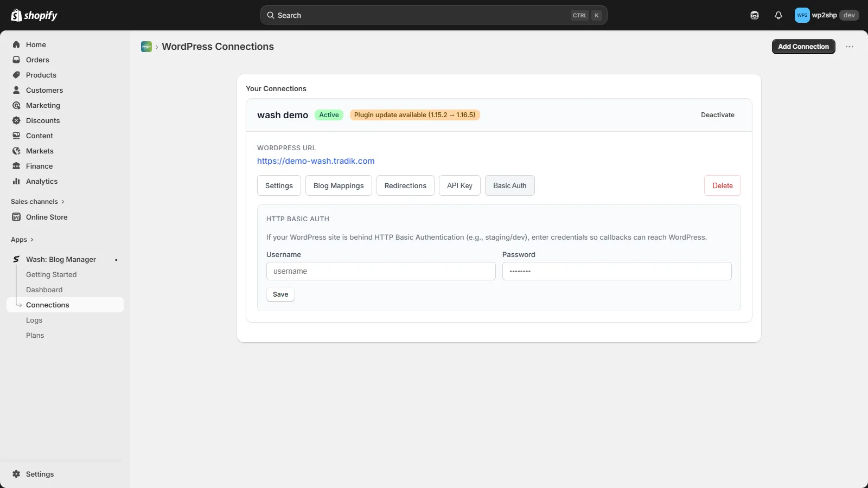Select the Basic Auth tab

coord(510,185)
